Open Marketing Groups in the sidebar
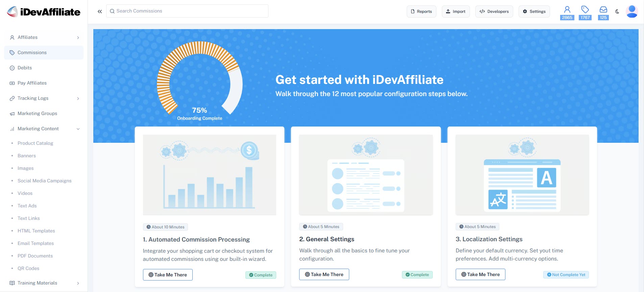Image resolution: width=644 pixels, height=292 pixels. coord(44,113)
